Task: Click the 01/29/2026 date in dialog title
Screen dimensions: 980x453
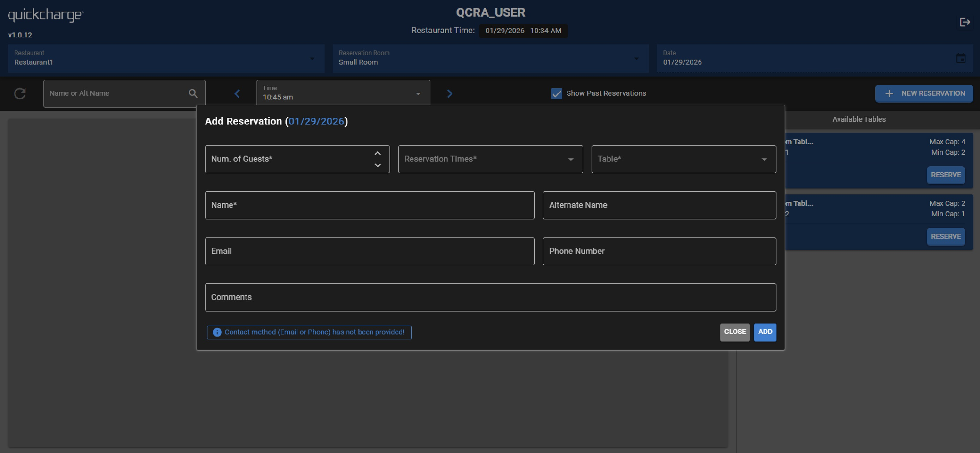Action: tap(316, 121)
